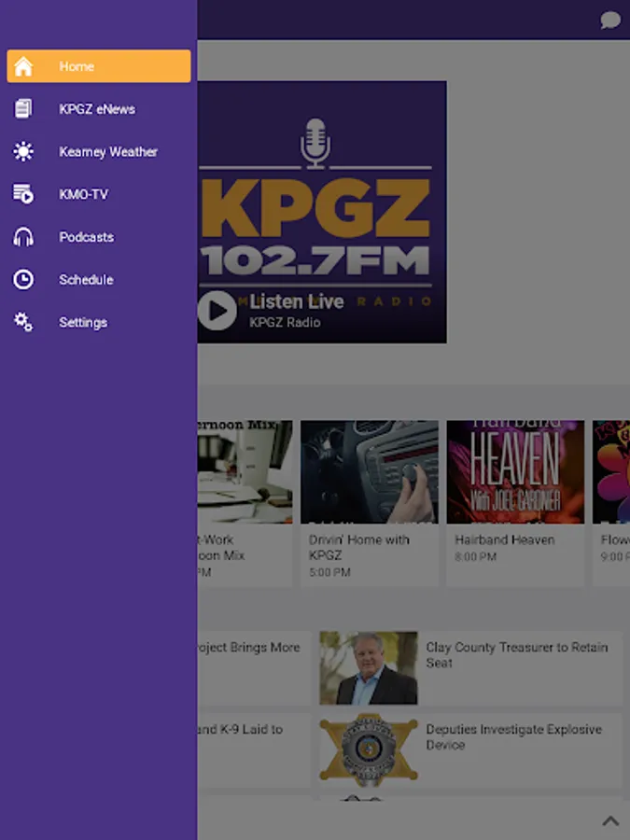Tap the up chevron at bottom right
630x840 pixels.
tap(610, 820)
